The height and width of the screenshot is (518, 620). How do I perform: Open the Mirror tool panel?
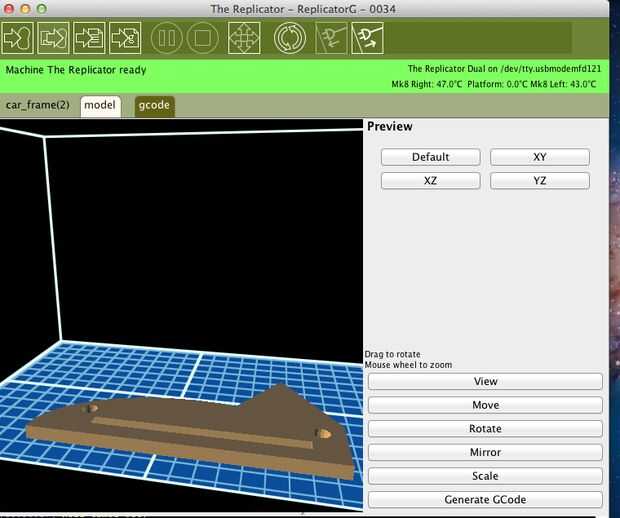pos(485,452)
